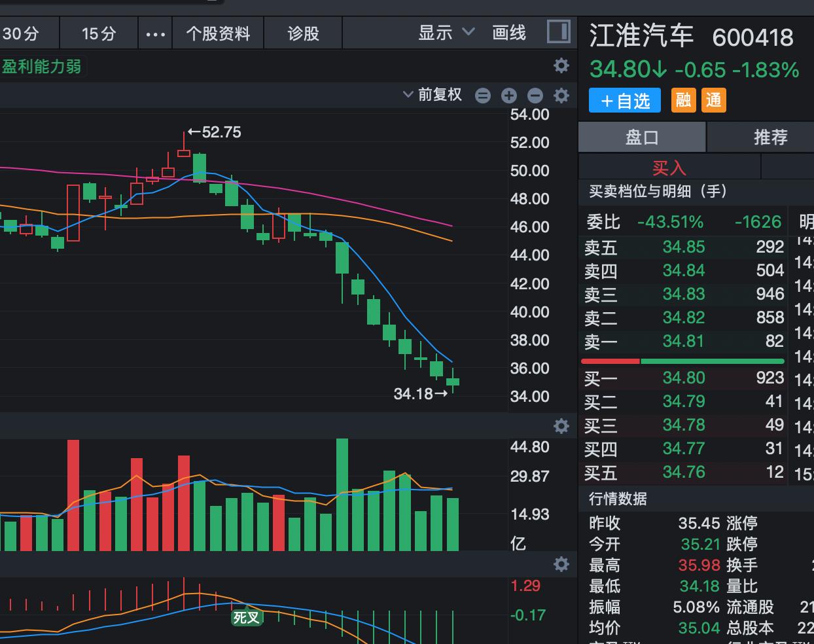814x644 pixels.
Task: Click 振幅 value 5.08%
Action: [x=697, y=607]
